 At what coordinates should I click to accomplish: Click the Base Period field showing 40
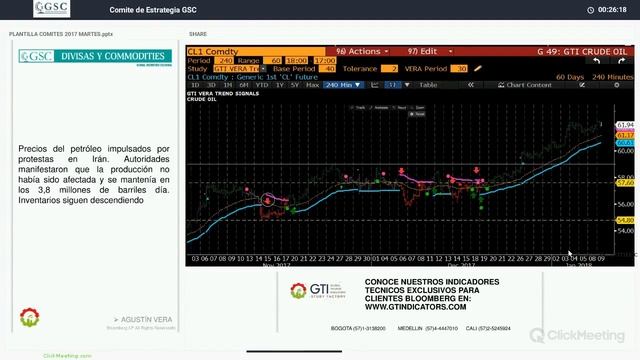coord(327,69)
